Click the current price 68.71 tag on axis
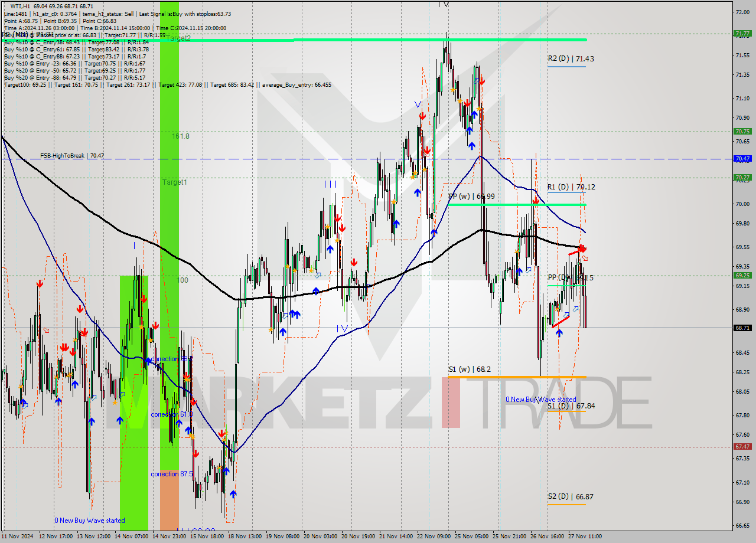Image resolution: width=756 pixels, height=543 pixels. pyautogui.click(x=742, y=328)
